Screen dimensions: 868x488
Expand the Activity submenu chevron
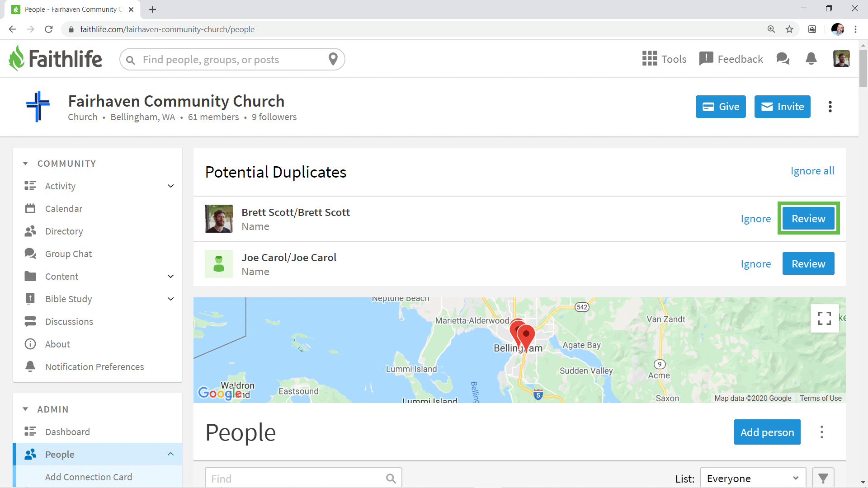tap(170, 186)
